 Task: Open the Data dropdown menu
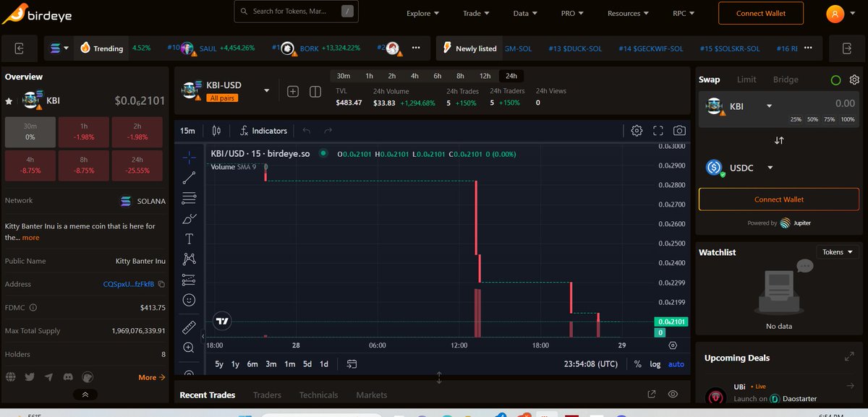point(525,13)
